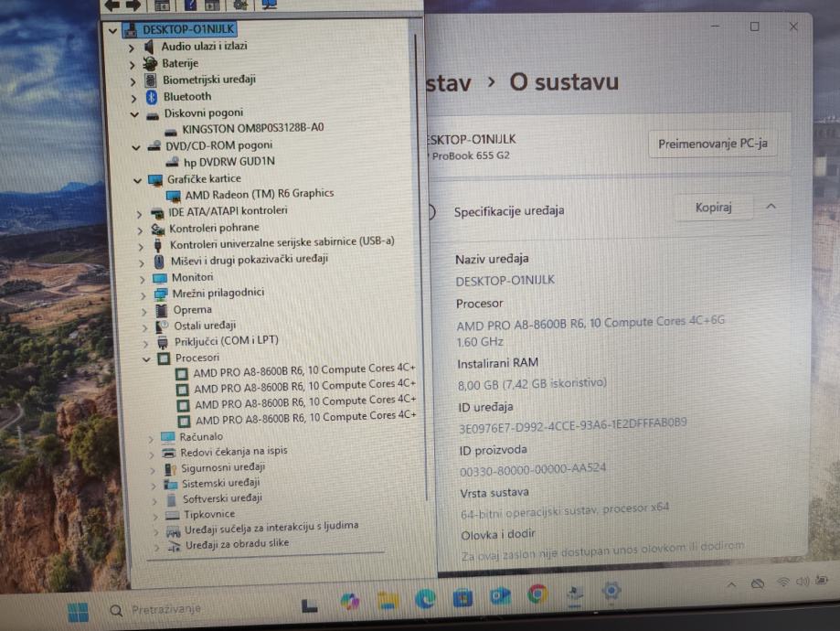Collapse Specifikacije uređaja section chevron
Image resolution: width=840 pixels, height=631 pixels.
[x=771, y=207]
